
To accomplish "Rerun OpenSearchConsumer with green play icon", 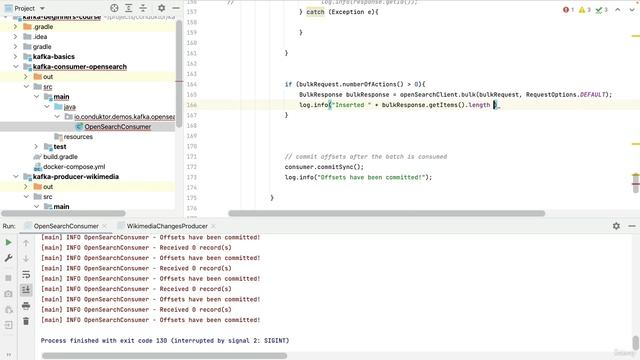I will pyautogui.click(x=8, y=242).
